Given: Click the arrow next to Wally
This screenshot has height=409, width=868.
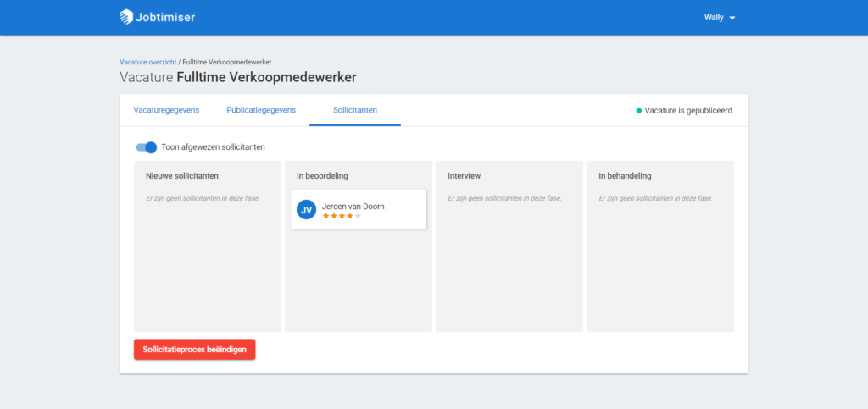Looking at the screenshot, I should (732, 19).
